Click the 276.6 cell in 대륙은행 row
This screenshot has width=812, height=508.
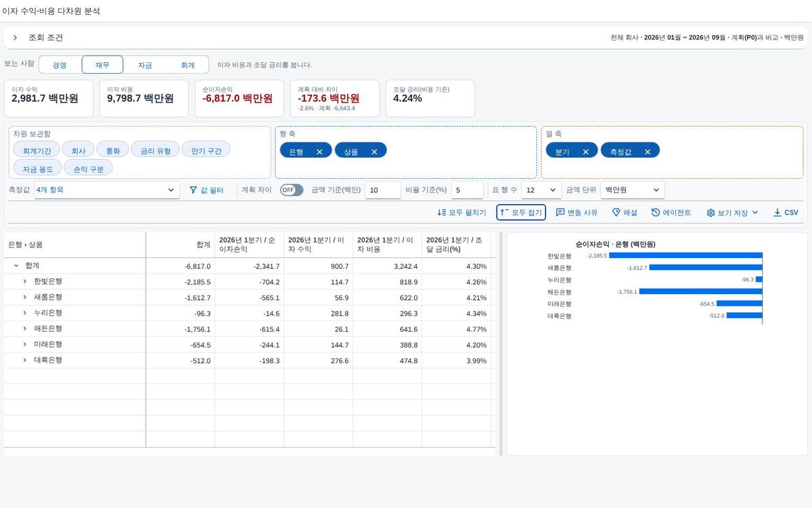tap(318, 360)
